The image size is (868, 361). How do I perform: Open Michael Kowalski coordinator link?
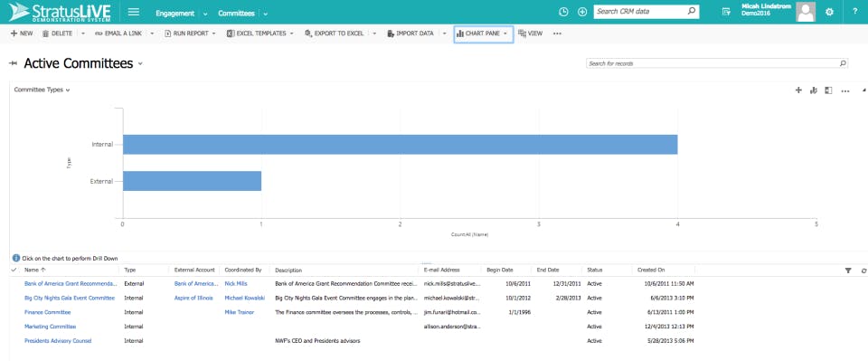[244, 298]
